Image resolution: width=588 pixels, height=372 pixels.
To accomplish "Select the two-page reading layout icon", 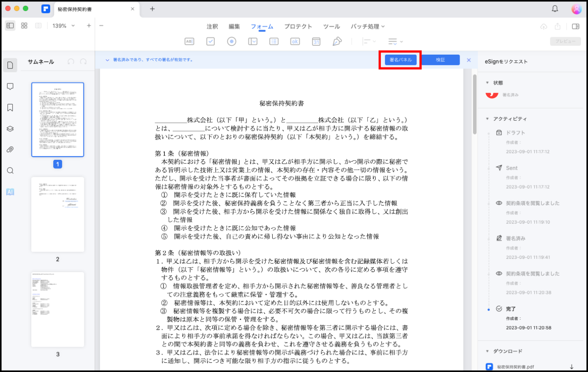I will pyautogui.click(x=38, y=26).
